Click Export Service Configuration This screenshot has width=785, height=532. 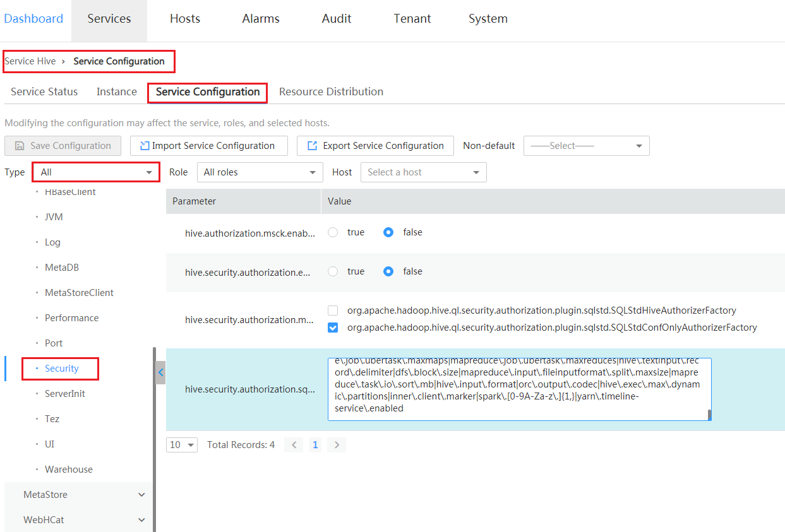coord(375,146)
